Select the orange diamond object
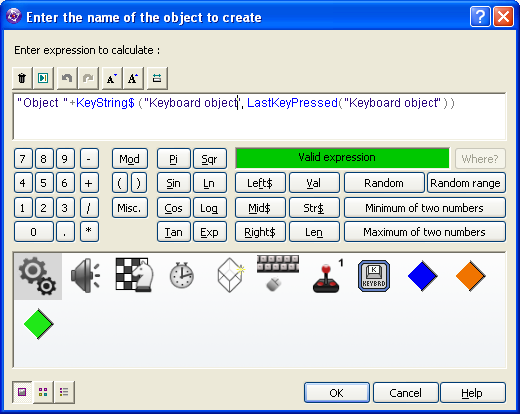Screen dimensions: 520x414 coord(470,276)
